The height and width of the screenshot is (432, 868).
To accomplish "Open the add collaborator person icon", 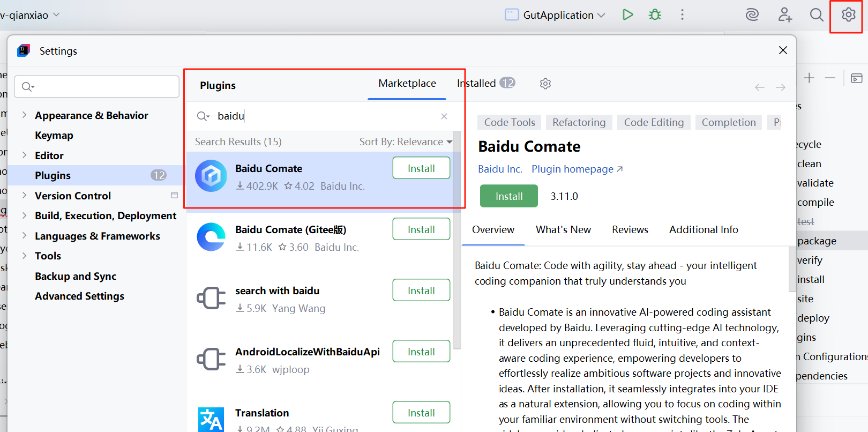I will pos(785,14).
